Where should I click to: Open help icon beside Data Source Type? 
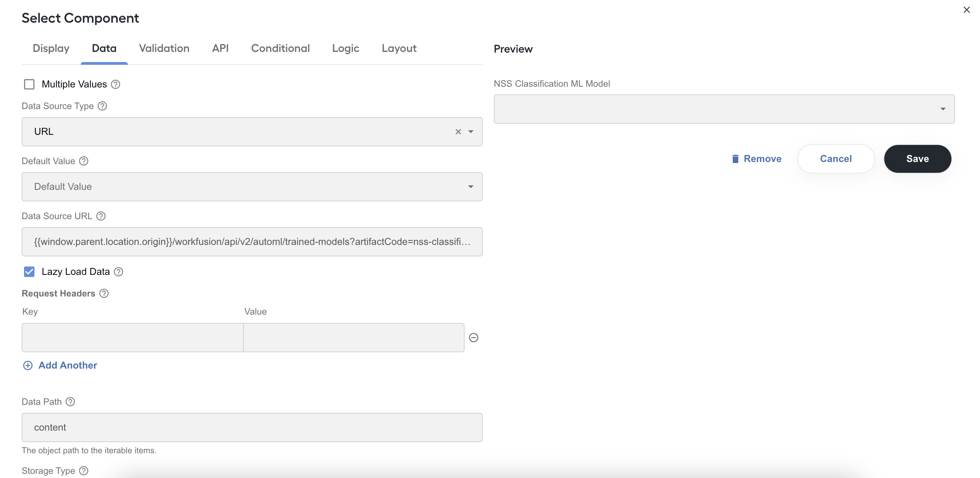click(x=102, y=106)
